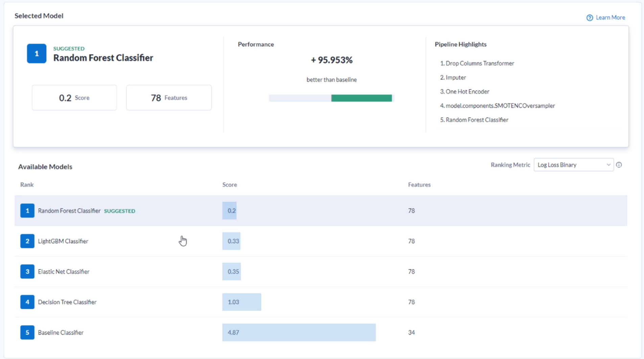Click the Learn More help icon

tap(590, 18)
